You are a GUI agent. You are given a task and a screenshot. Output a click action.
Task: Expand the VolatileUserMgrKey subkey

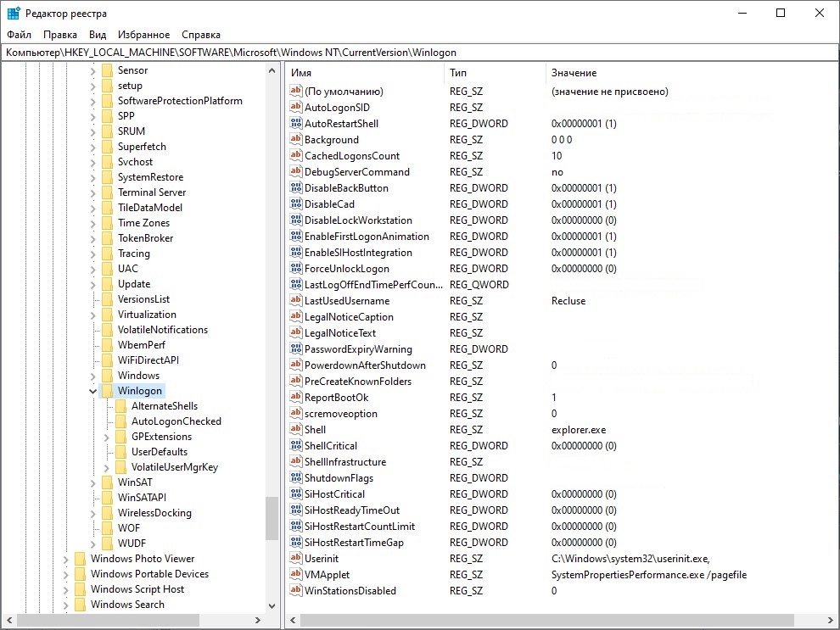(x=106, y=467)
